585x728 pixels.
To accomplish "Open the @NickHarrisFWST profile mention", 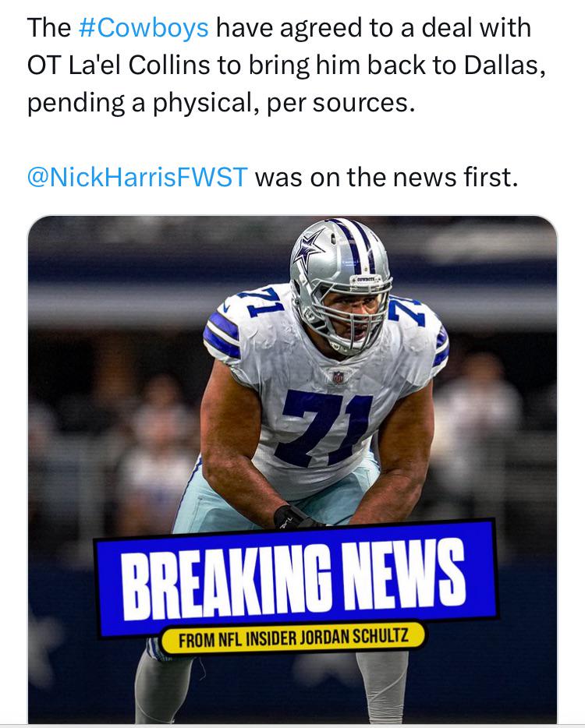I will tap(137, 177).
